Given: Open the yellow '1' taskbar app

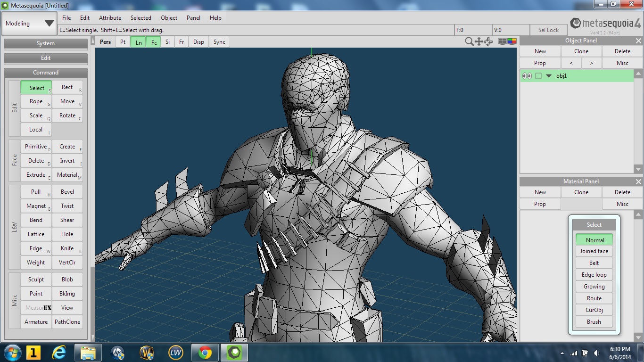Looking at the screenshot, I should (x=33, y=353).
